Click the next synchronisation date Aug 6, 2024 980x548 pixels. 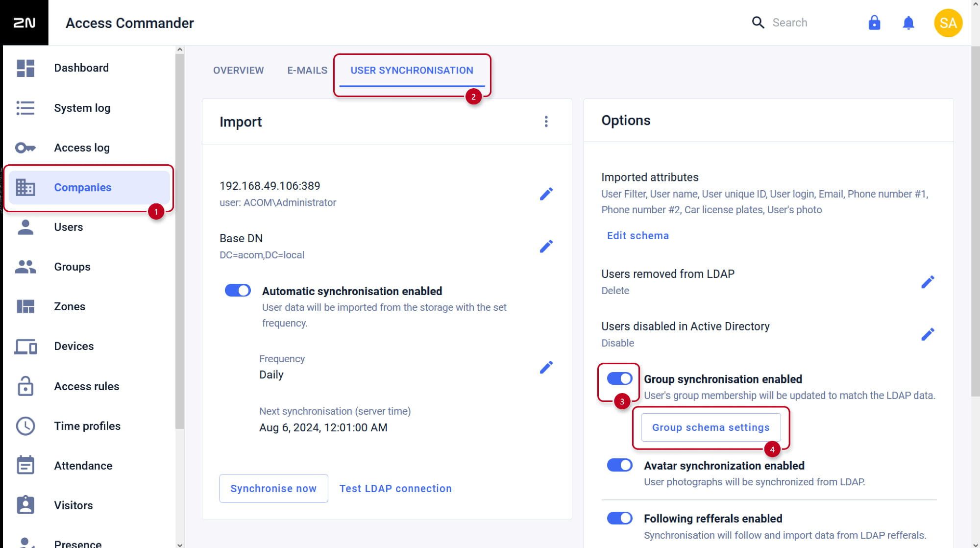[323, 427]
